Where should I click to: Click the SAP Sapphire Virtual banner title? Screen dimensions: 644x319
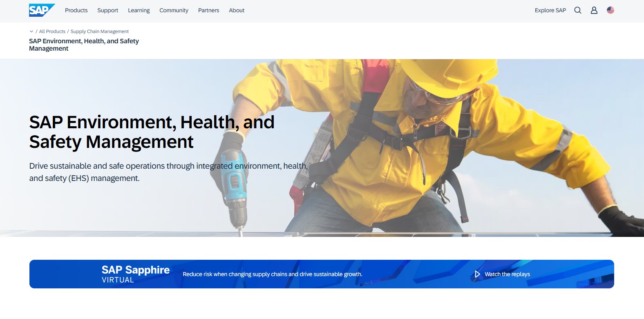[136, 274]
